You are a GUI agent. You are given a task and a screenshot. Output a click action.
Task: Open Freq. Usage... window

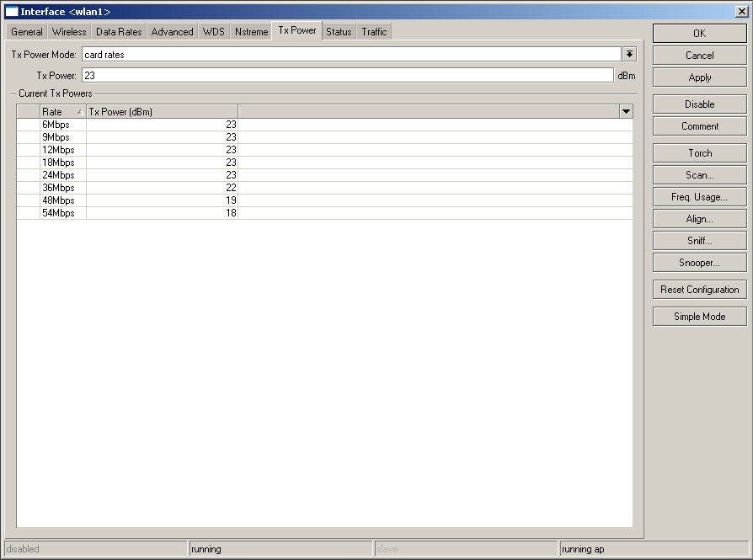[700, 197]
